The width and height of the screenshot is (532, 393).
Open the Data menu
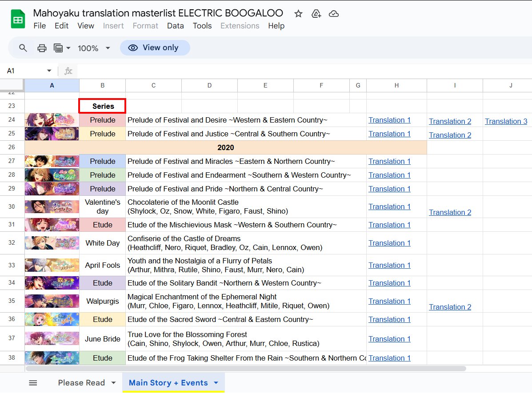[175, 26]
